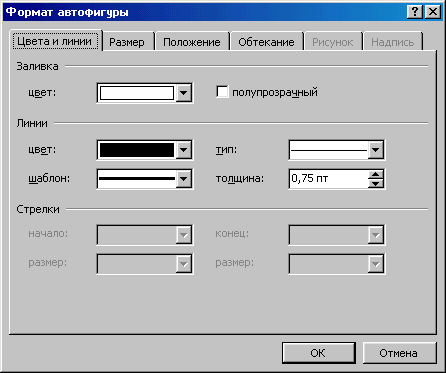This screenshot has height=373, width=446.
Task: Expand the шаблон line pattern dropdown
Action: [184, 179]
